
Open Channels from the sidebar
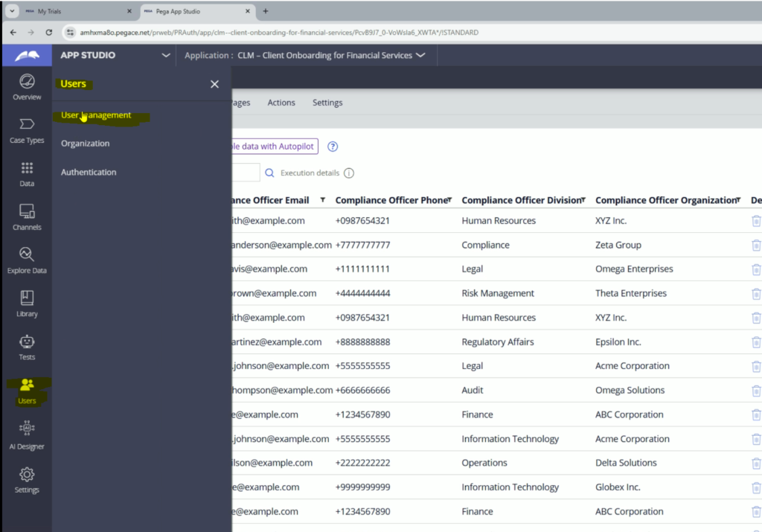[x=27, y=217]
